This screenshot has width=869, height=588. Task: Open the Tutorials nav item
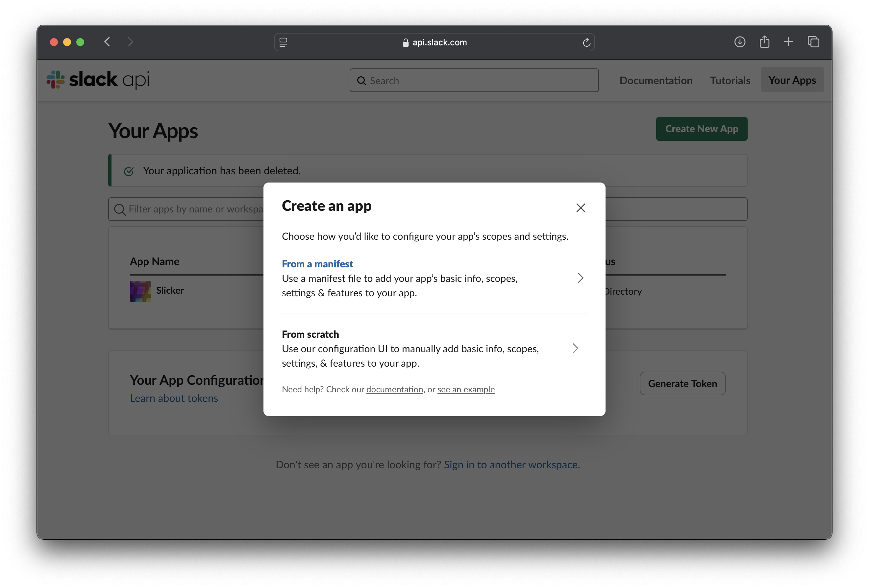(730, 80)
